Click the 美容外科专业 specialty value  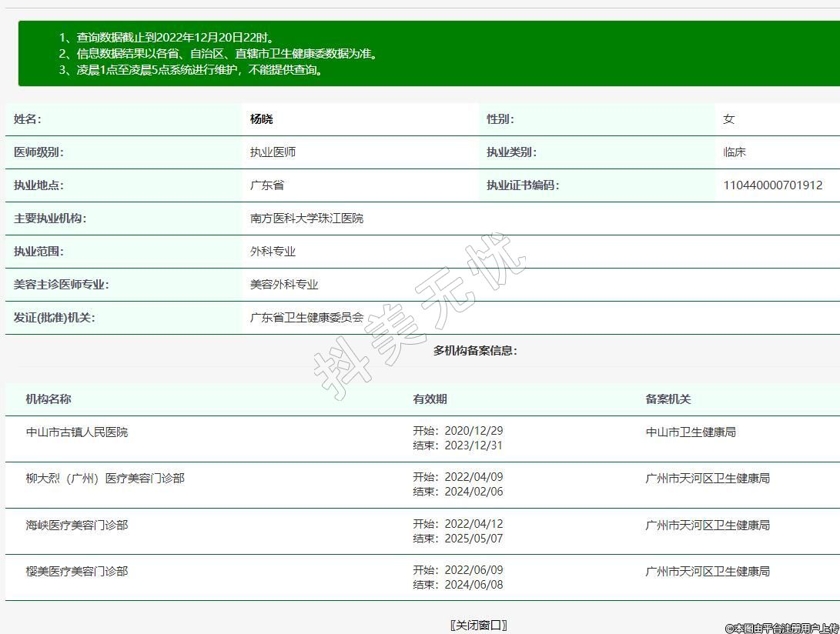[x=284, y=285]
